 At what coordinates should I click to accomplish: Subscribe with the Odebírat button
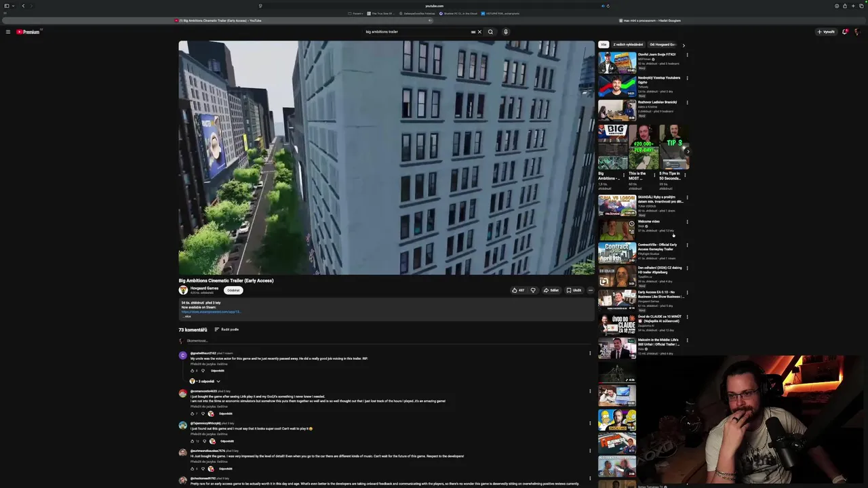233,290
